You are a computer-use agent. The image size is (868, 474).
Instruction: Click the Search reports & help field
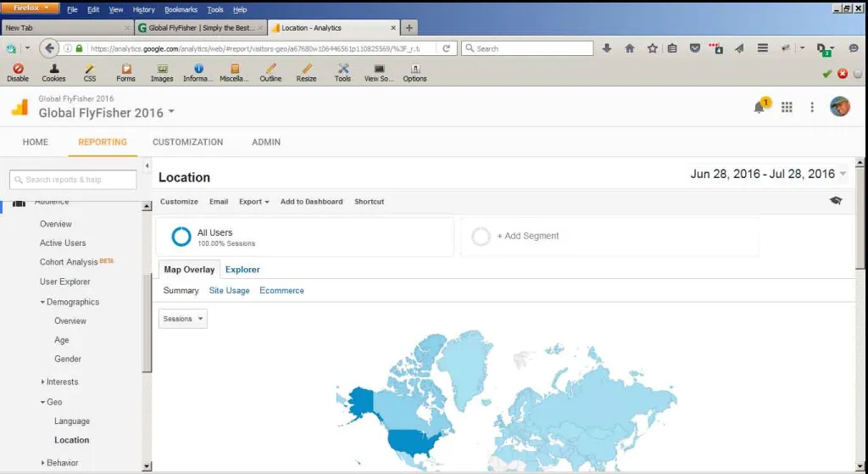(73, 180)
